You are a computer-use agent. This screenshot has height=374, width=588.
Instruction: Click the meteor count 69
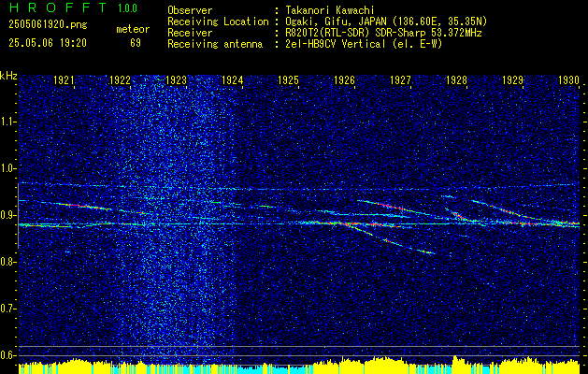(x=136, y=43)
